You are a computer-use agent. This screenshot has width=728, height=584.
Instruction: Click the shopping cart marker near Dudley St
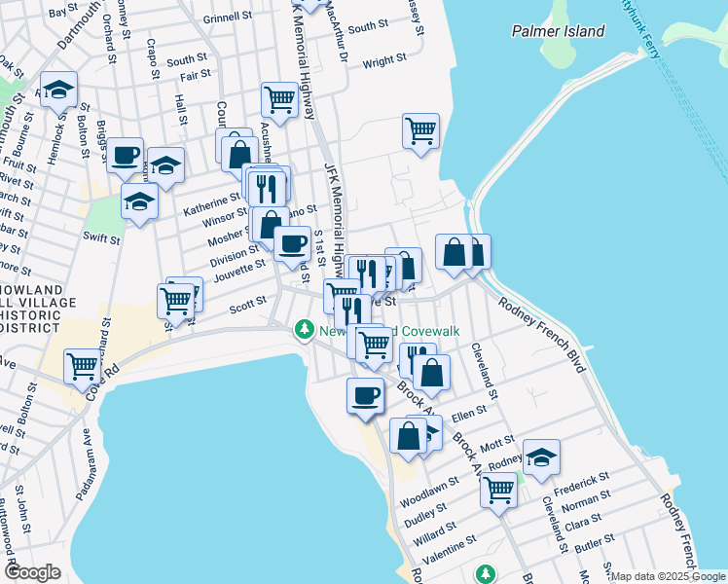498,490
